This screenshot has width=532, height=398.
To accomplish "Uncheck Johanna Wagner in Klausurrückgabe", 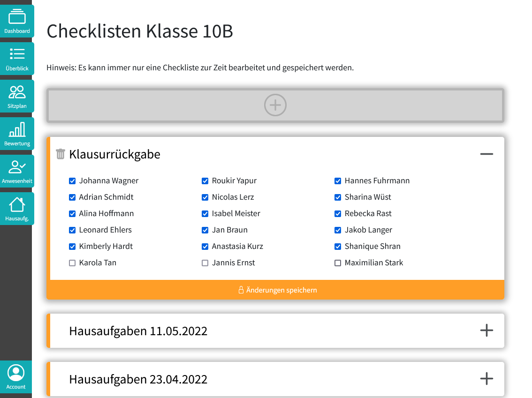I will (x=72, y=180).
